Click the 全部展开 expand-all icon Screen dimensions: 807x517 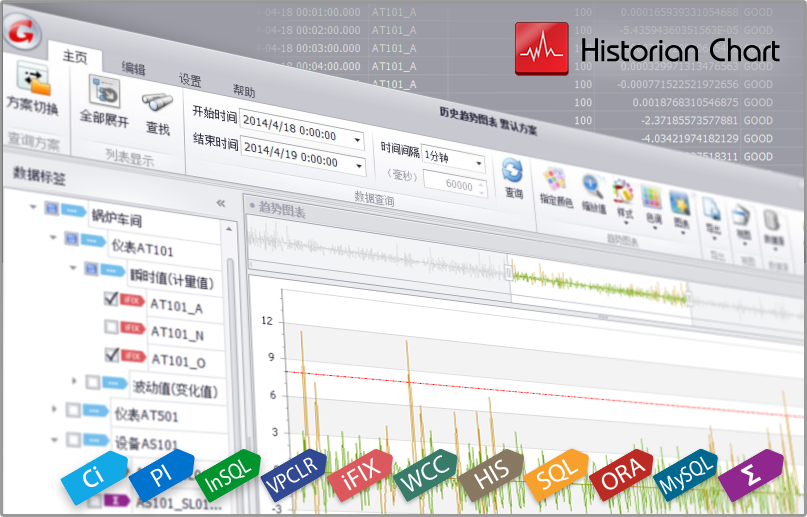104,93
